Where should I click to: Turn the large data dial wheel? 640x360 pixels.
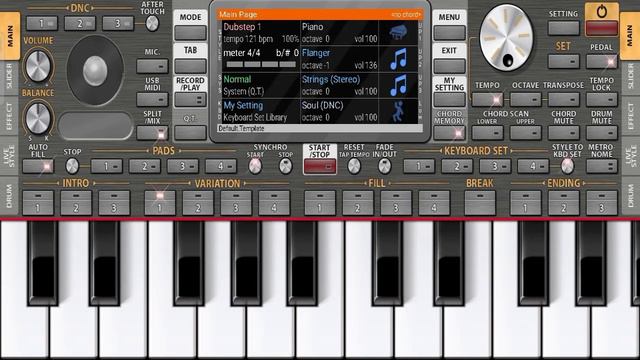click(506, 37)
